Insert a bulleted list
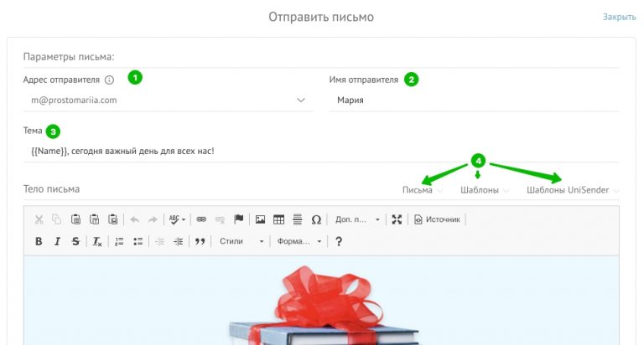This screenshot has width=644, height=345. [x=138, y=241]
